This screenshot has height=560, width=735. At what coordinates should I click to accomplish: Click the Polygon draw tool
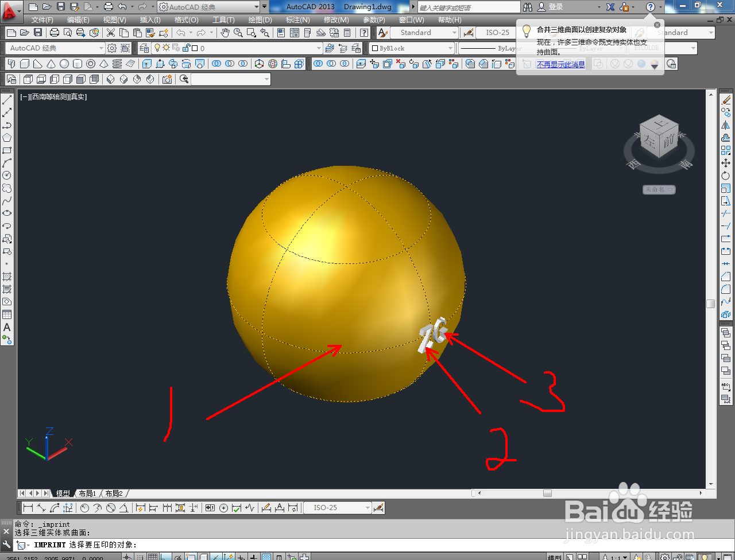coord(7,138)
